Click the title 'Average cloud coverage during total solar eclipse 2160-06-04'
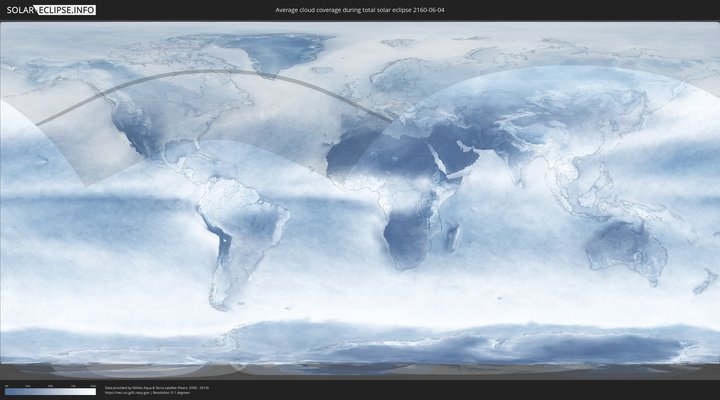 (x=360, y=10)
